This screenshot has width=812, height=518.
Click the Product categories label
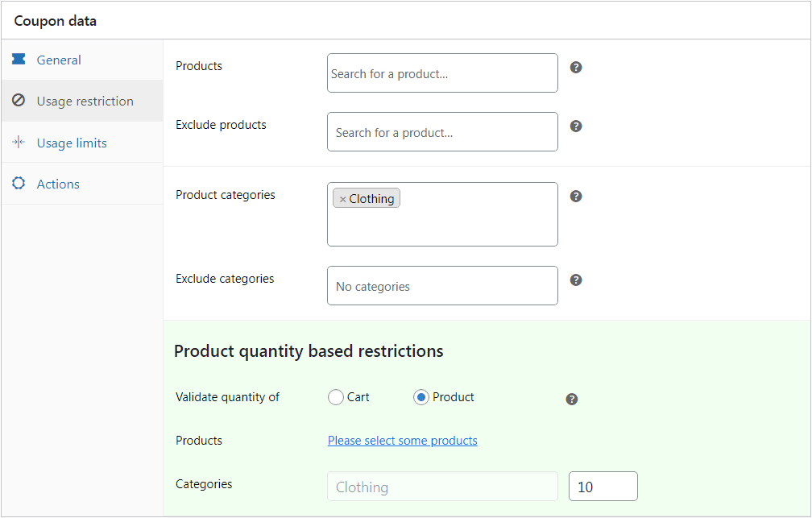pyautogui.click(x=226, y=195)
